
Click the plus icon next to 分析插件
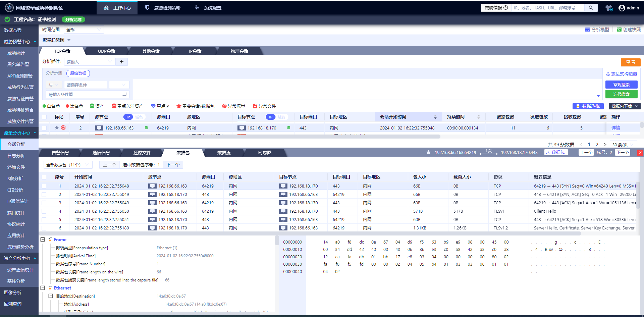click(x=122, y=62)
